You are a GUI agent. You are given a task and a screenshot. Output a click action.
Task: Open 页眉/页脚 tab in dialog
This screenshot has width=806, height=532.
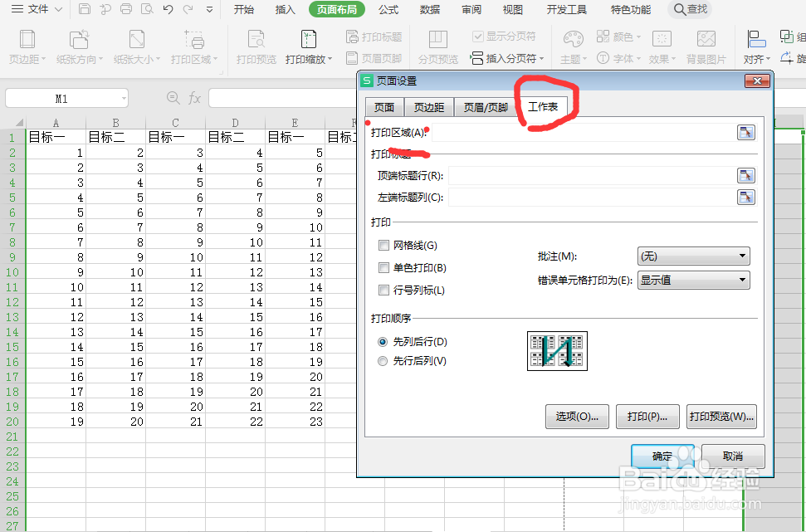click(486, 107)
